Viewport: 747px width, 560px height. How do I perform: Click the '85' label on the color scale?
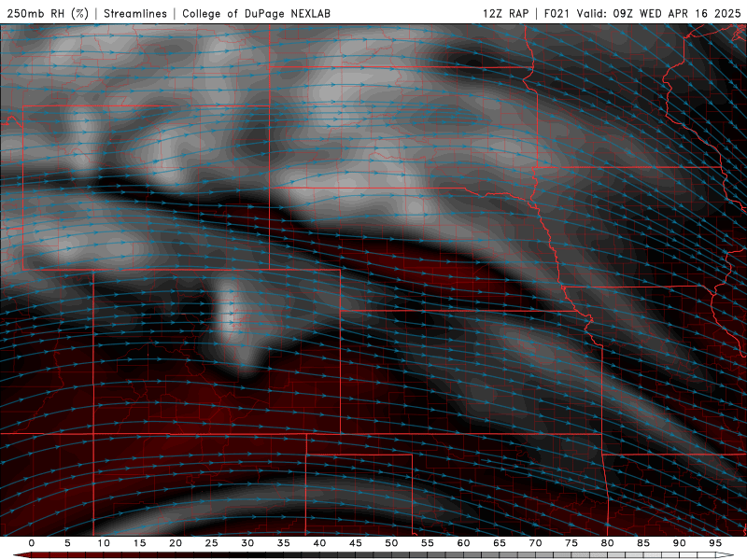pyautogui.click(x=643, y=543)
